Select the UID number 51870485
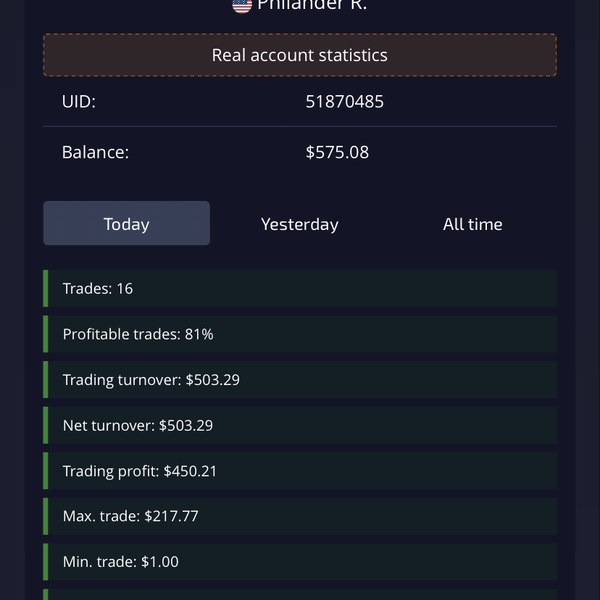Image resolution: width=600 pixels, height=600 pixels. point(344,101)
